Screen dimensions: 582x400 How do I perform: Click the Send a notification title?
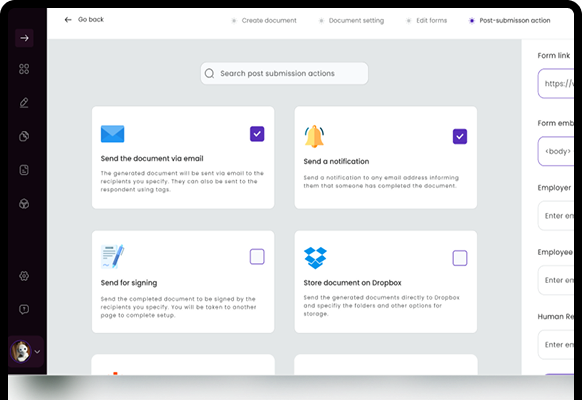pyautogui.click(x=336, y=161)
